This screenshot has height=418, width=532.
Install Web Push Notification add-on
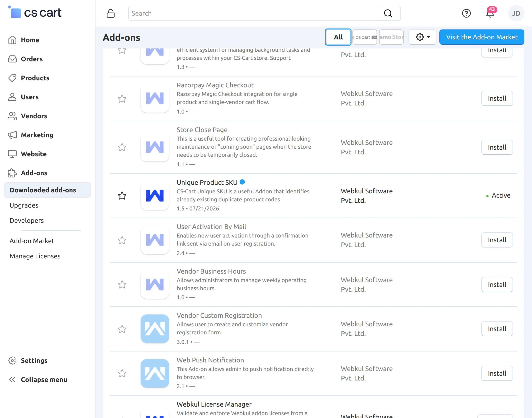pyautogui.click(x=497, y=373)
